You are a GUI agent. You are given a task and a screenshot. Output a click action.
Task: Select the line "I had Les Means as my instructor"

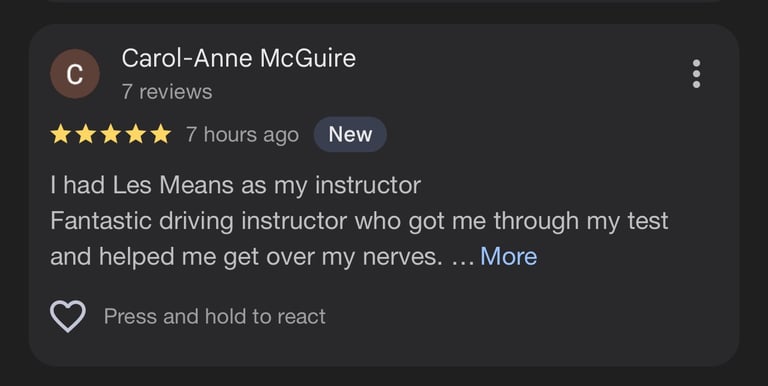[x=236, y=186]
